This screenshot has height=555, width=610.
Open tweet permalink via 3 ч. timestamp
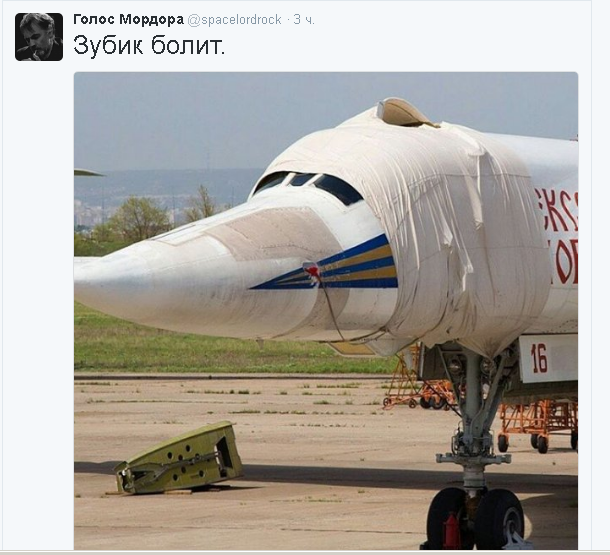click(304, 20)
